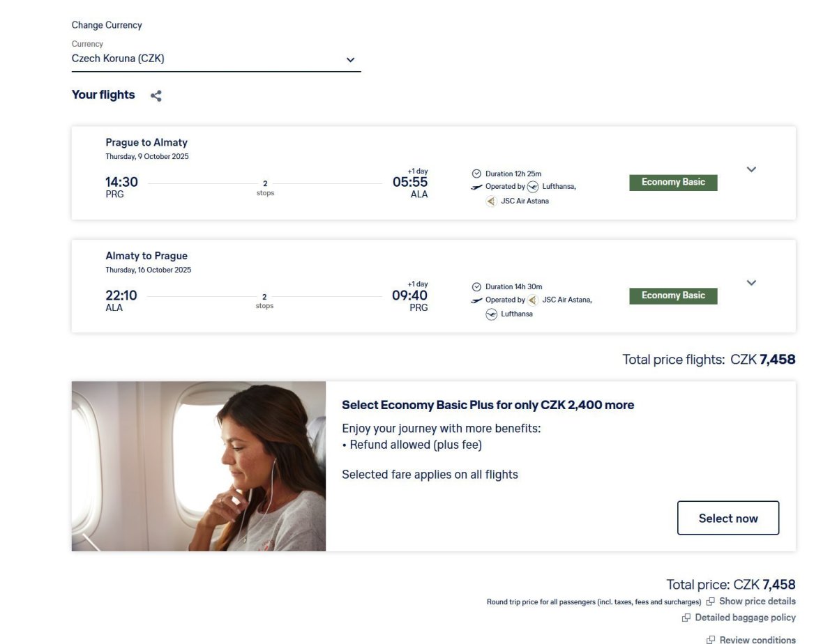Click the passenger photo in the upgrade offer
This screenshot has height=644, width=837.
(x=199, y=466)
